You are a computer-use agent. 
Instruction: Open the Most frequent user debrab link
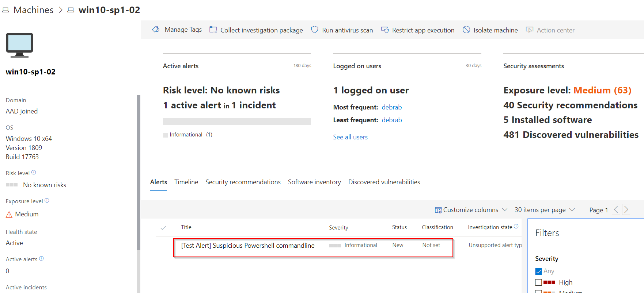pos(391,107)
